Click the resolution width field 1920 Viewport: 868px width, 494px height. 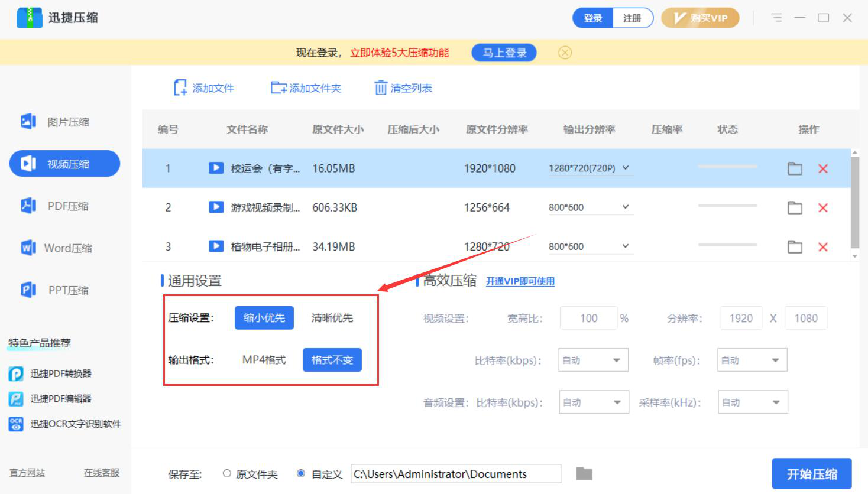pos(741,318)
